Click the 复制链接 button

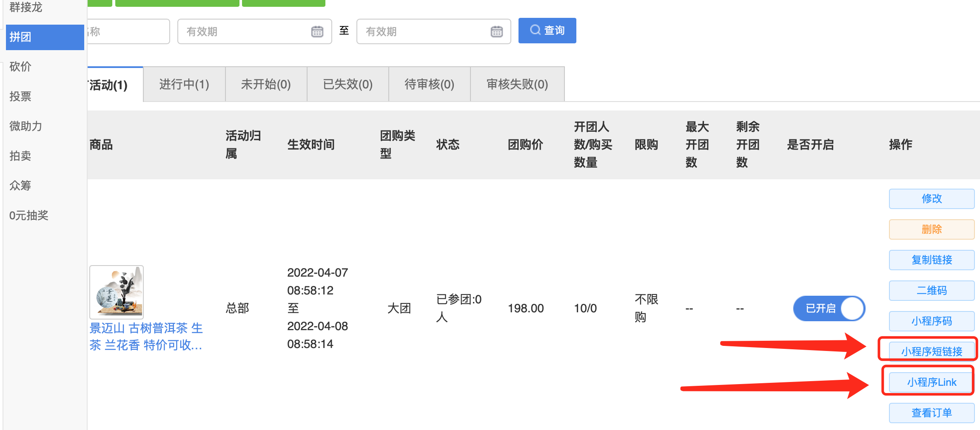932,260
